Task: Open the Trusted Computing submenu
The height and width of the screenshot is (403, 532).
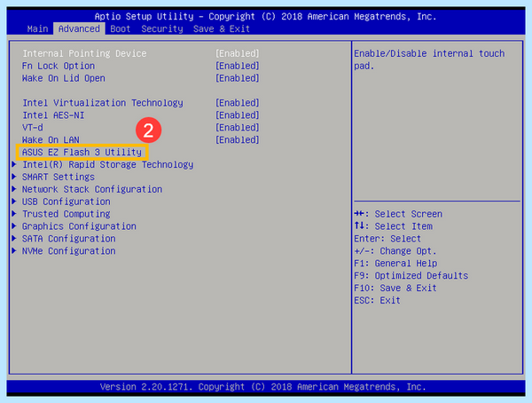Action: tap(66, 214)
